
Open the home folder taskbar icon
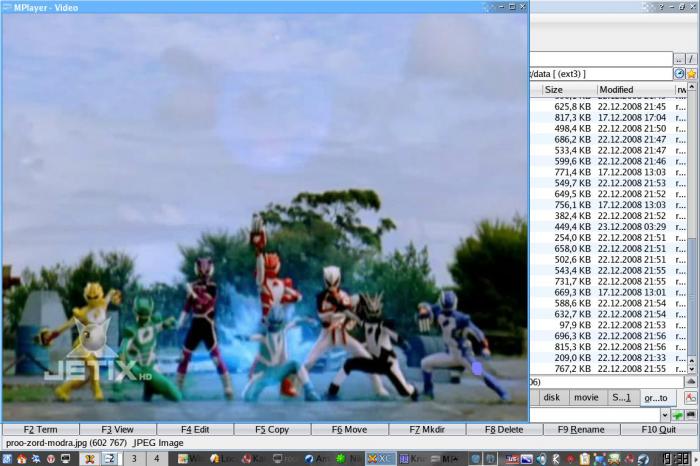21,459
